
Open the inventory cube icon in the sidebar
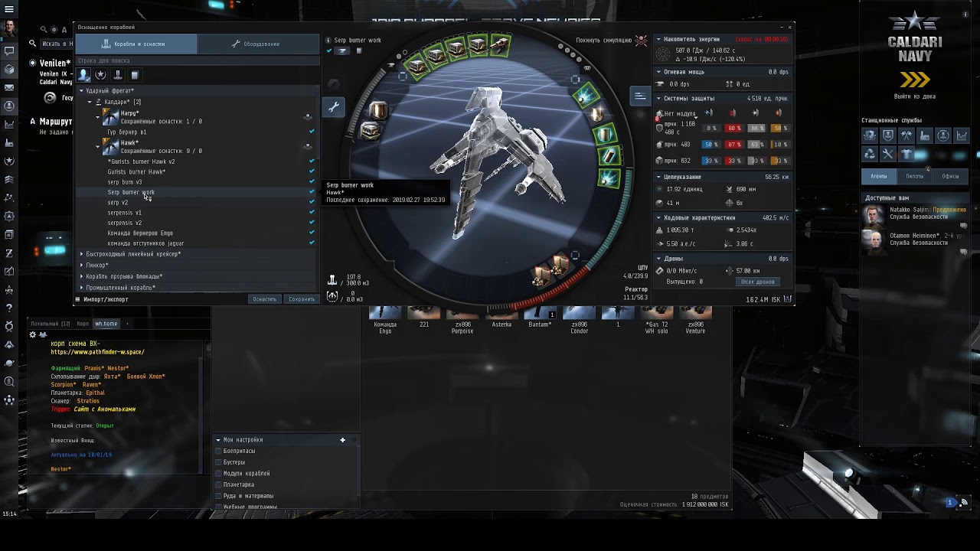[x=9, y=70]
